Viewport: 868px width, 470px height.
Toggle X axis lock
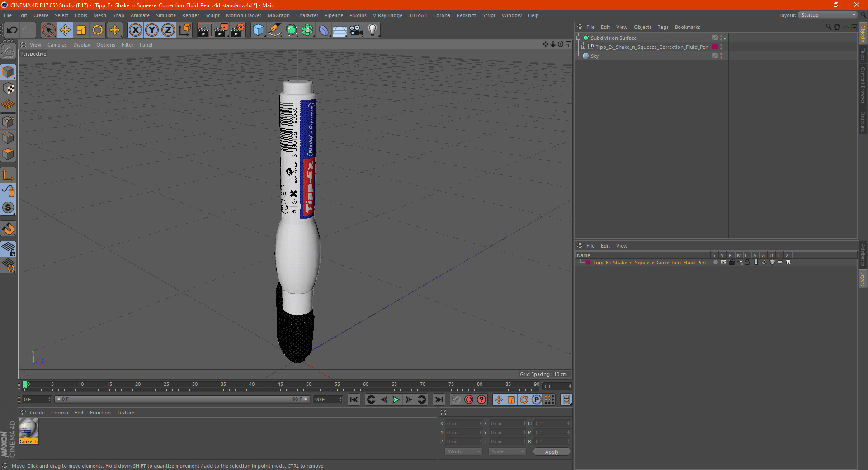pos(135,30)
